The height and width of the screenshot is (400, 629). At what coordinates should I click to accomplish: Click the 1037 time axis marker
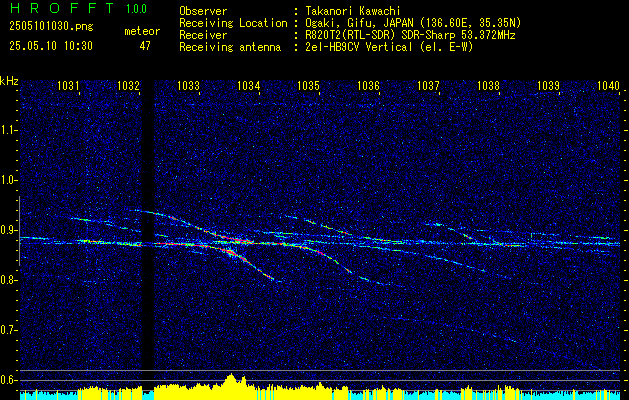428,85
